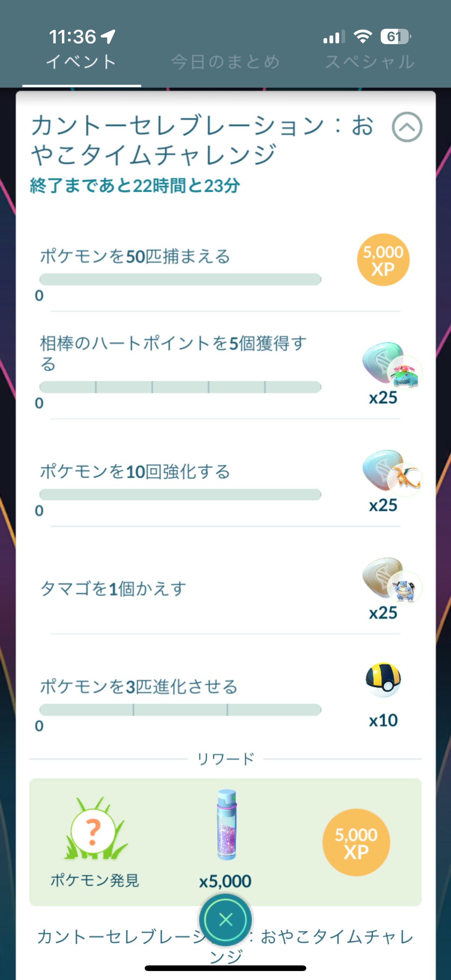Switch to the 今日のまとめ tab
The width and height of the screenshot is (451, 980).
[x=225, y=62]
